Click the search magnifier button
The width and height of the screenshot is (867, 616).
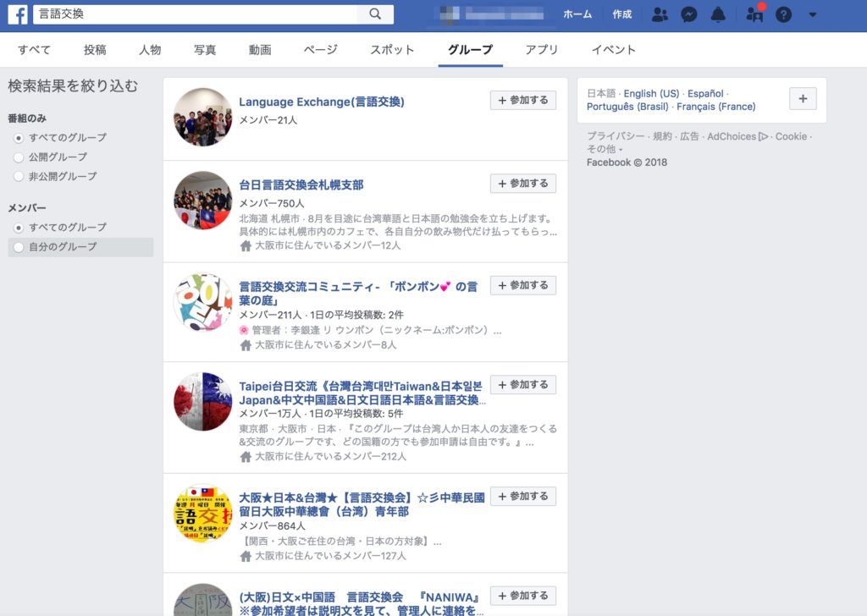pos(375,14)
